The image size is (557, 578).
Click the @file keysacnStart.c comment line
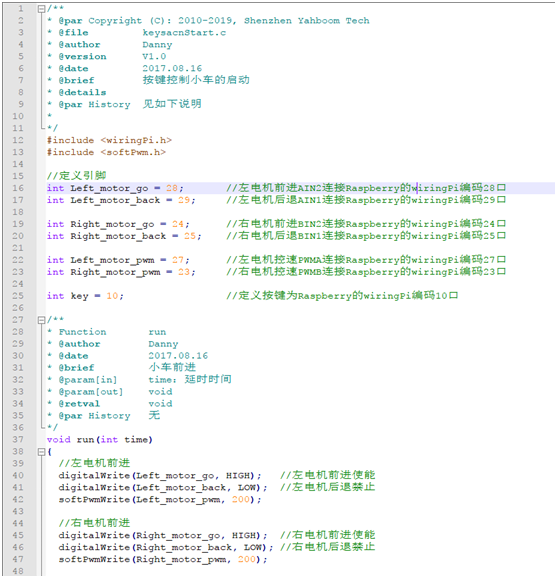[142, 33]
